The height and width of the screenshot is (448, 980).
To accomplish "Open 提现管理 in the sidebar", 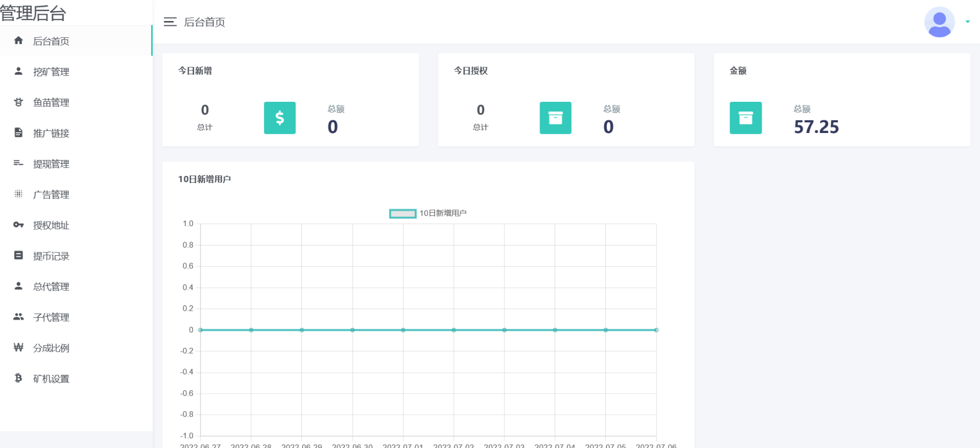I will pos(51,164).
